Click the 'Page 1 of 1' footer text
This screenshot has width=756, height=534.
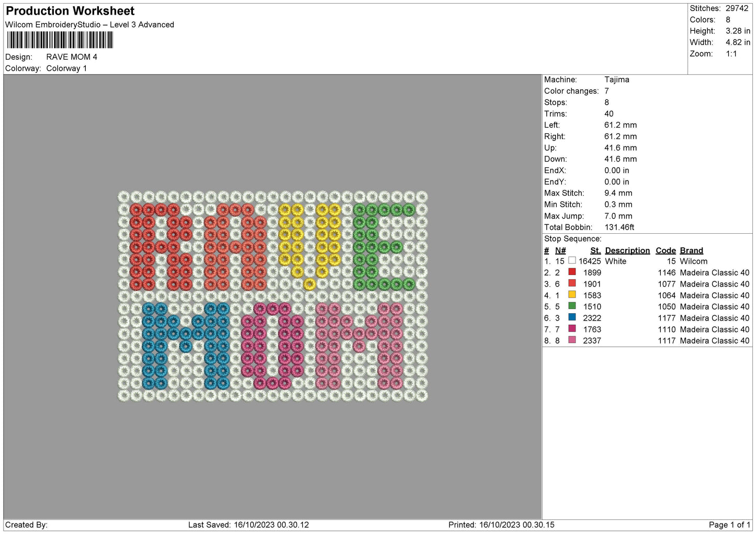tap(729, 525)
